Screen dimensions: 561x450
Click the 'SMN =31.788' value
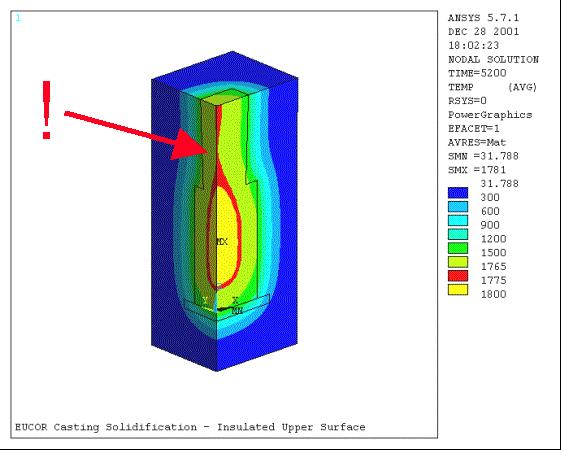coord(483,156)
